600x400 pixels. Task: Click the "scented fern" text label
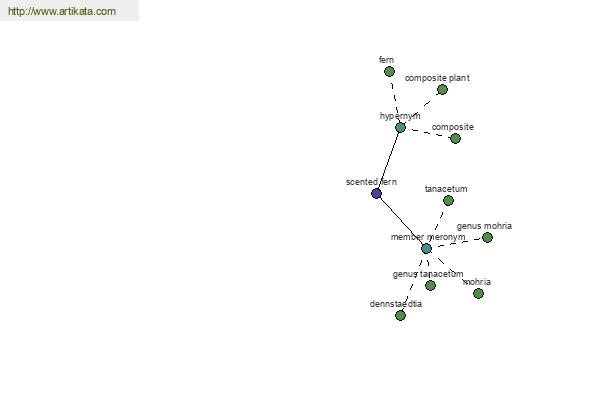pyautogui.click(x=371, y=182)
